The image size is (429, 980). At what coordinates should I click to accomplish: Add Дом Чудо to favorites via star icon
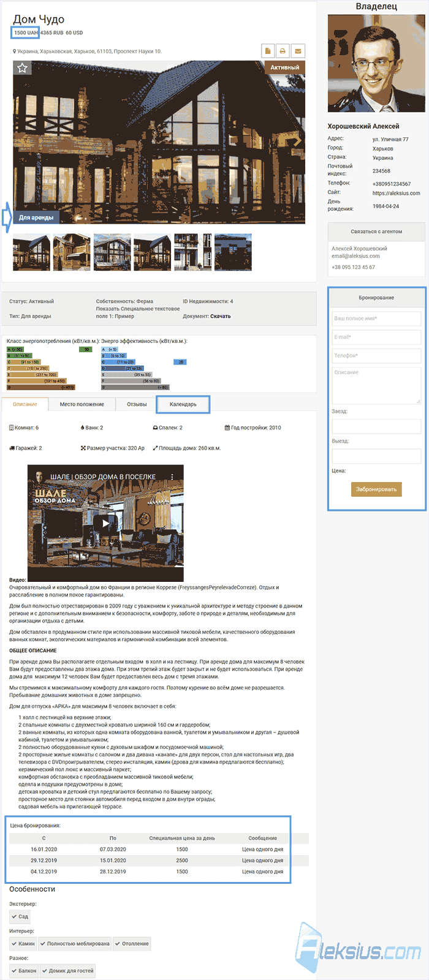[22, 68]
